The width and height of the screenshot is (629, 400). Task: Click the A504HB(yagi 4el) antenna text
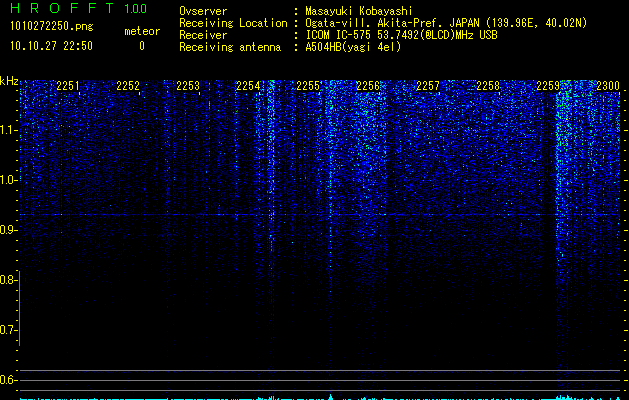353,47
